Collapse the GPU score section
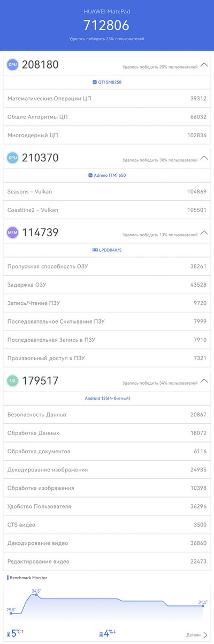Screen dimensions: 214x644 click(204, 158)
